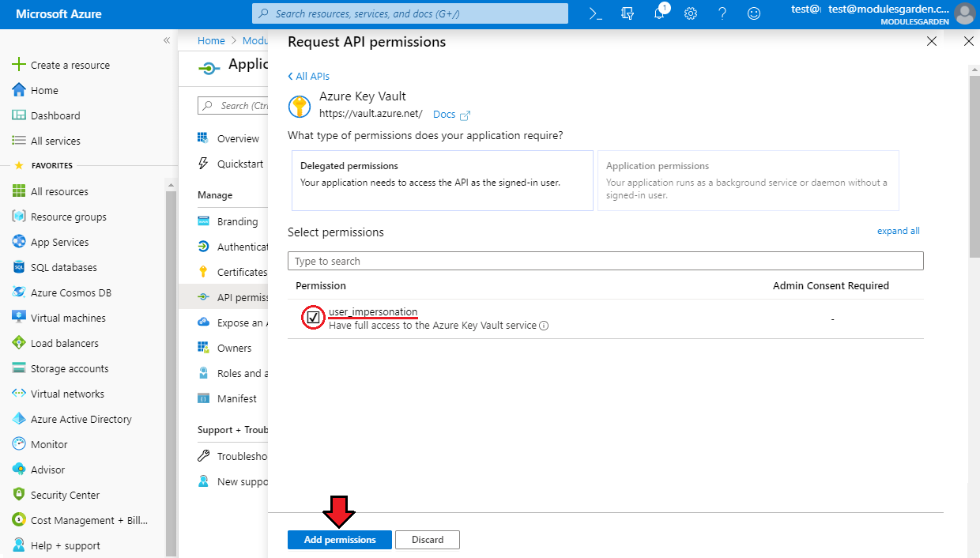Click the Load balancers icon

click(x=19, y=343)
